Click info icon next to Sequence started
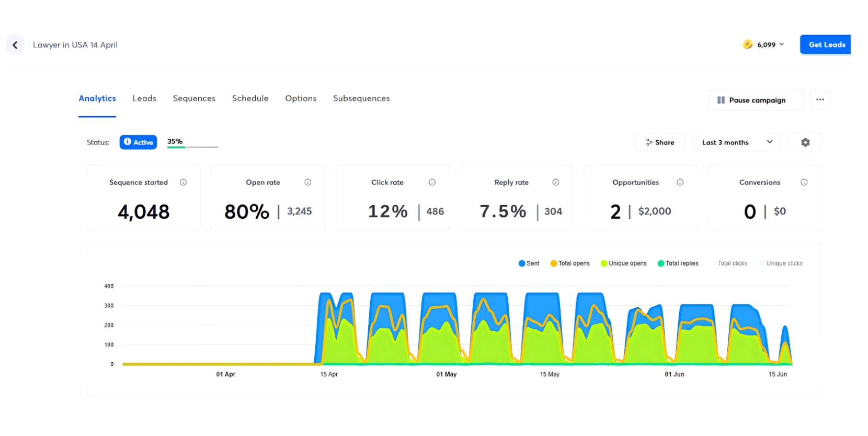 coord(183,183)
